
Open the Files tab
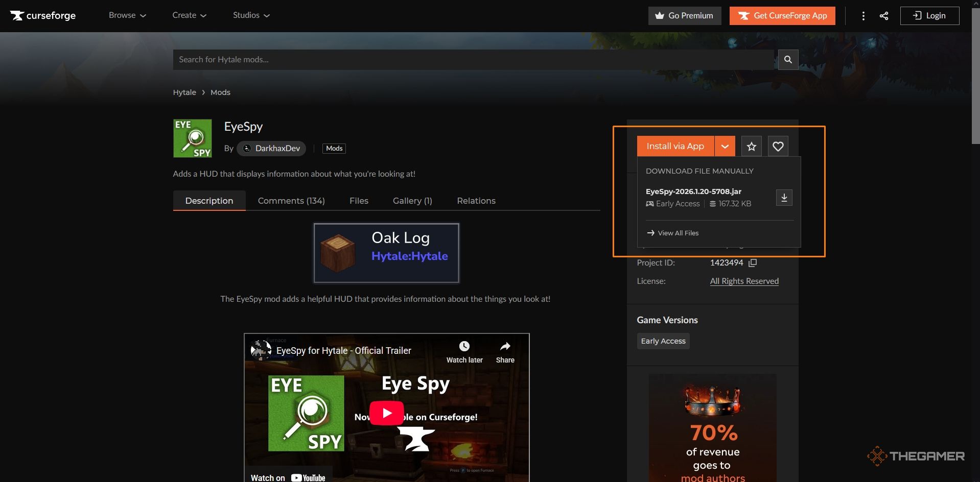pos(359,201)
